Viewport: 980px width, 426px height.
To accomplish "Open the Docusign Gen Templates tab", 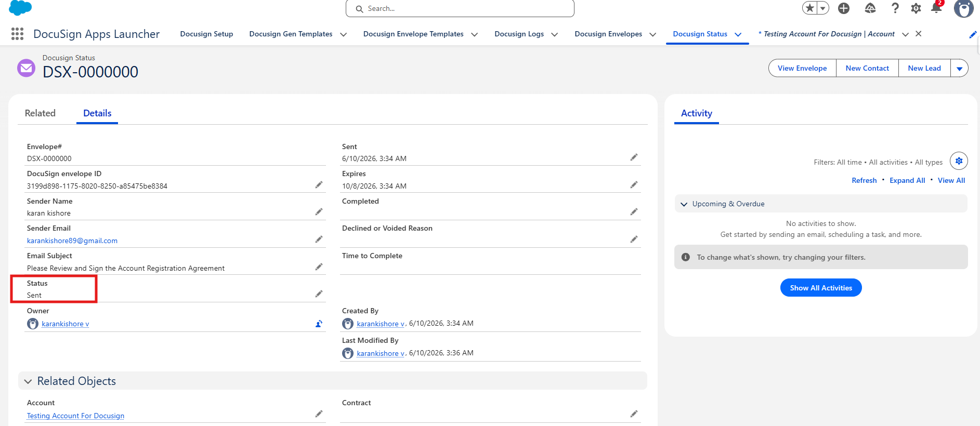I will pos(291,34).
